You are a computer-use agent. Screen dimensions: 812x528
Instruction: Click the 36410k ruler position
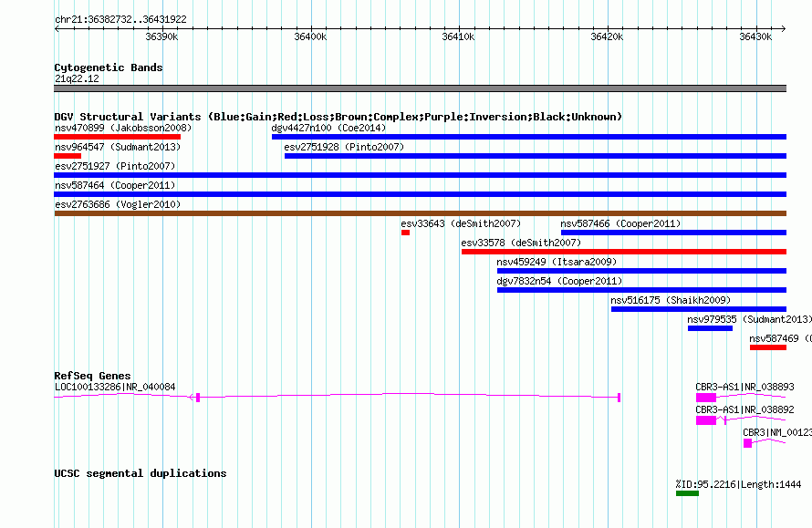click(x=458, y=36)
